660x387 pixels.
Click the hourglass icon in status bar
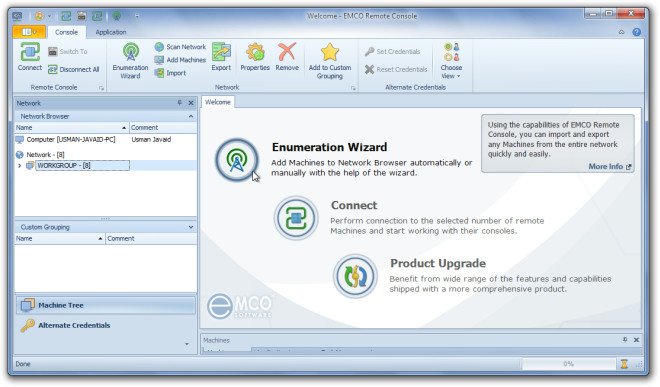pos(624,364)
